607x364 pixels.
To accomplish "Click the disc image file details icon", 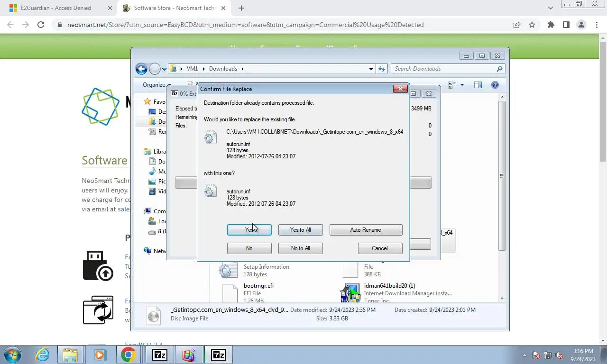I will 154,315.
